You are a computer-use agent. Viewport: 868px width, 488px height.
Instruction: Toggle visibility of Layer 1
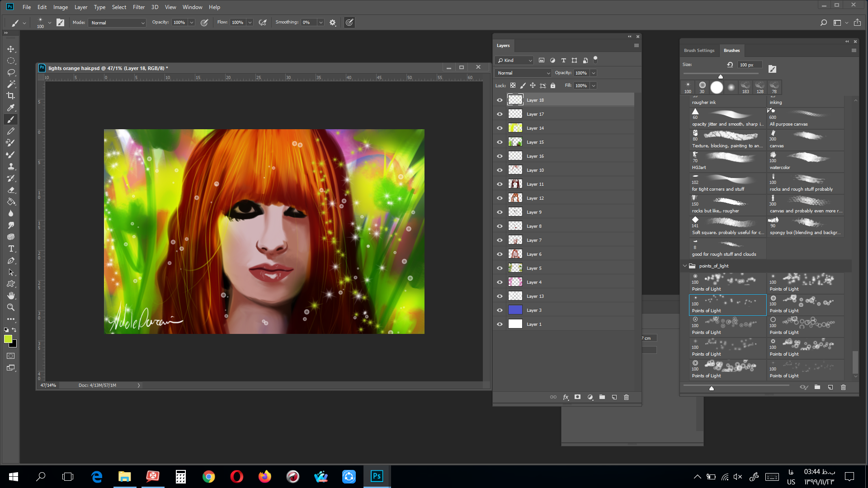click(500, 324)
